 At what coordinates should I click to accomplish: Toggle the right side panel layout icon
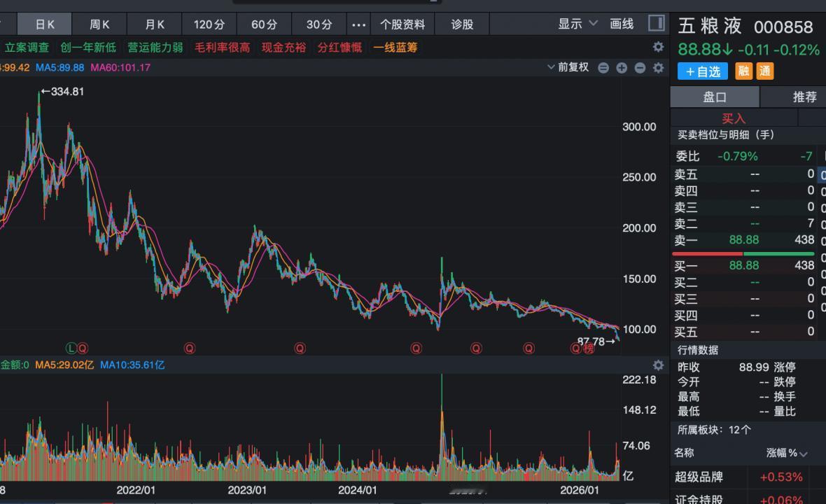pos(657,23)
